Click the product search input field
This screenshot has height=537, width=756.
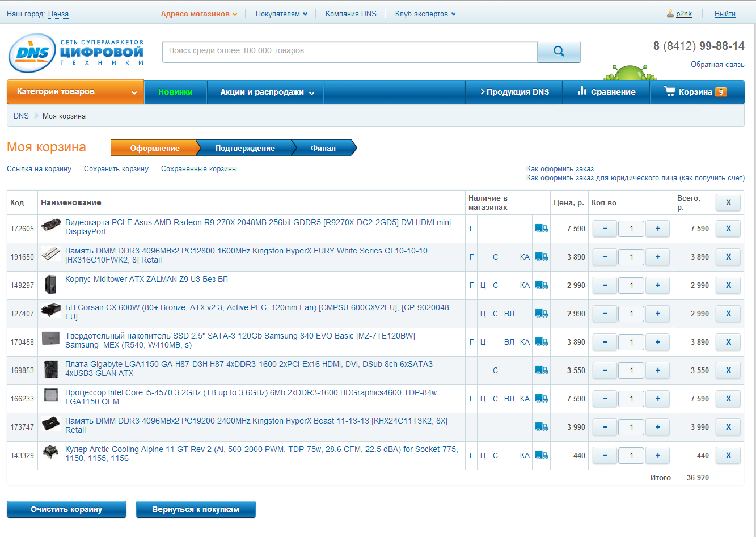[349, 52]
